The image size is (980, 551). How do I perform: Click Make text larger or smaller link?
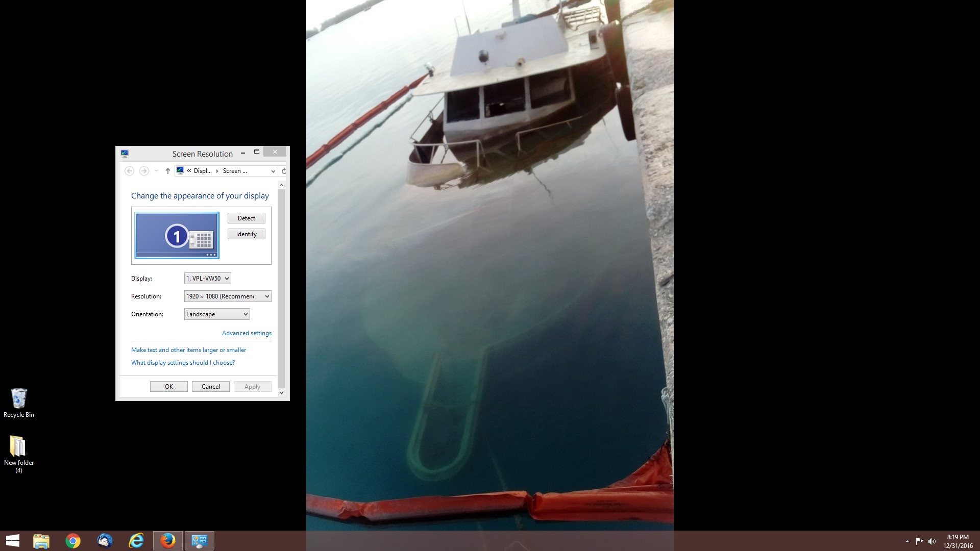188,350
